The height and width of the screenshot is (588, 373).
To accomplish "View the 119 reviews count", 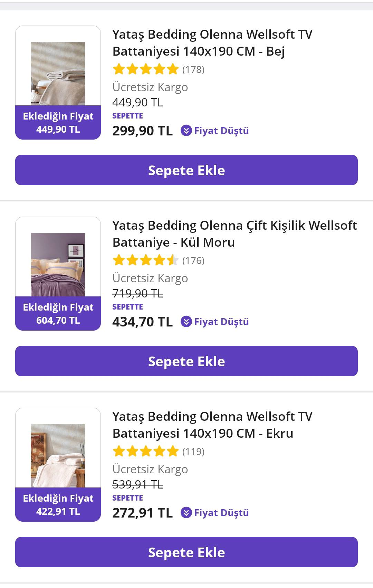I will pos(193,452).
